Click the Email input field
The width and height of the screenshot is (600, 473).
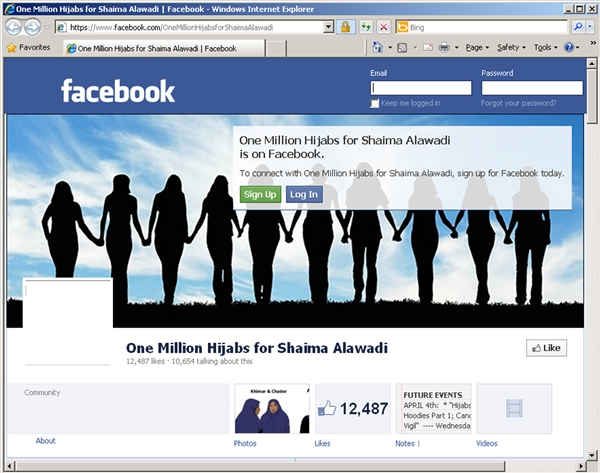point(421,88)
